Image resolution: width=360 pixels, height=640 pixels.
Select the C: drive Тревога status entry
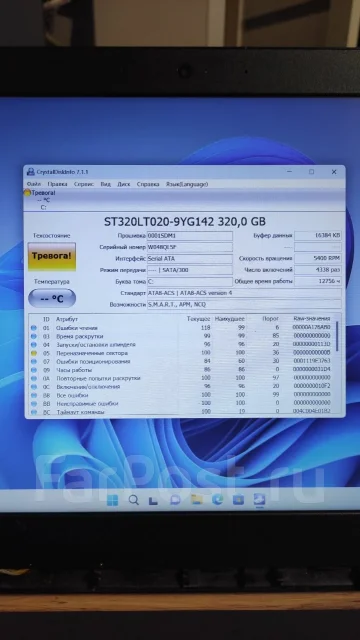40,200
